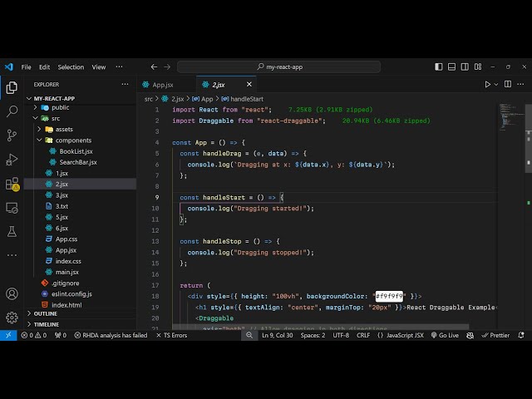The height and width of the screenshot is (399, 532).
Task: Click the Run Code play button
Action: (488, 84)
